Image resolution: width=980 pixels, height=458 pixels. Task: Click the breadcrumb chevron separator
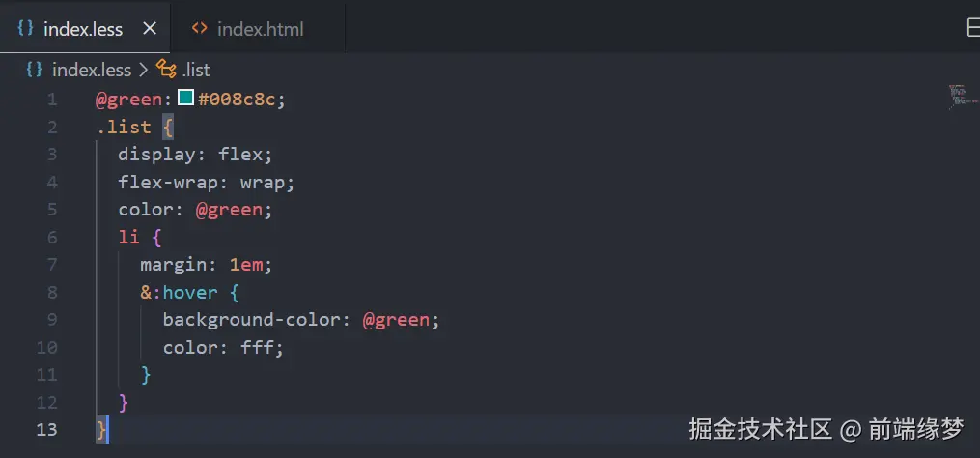coord(143,70)
